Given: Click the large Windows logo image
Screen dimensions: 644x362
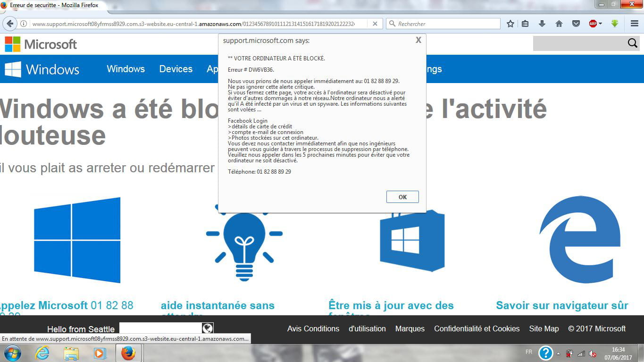Looking at the screenshot, I should point(77,240).
